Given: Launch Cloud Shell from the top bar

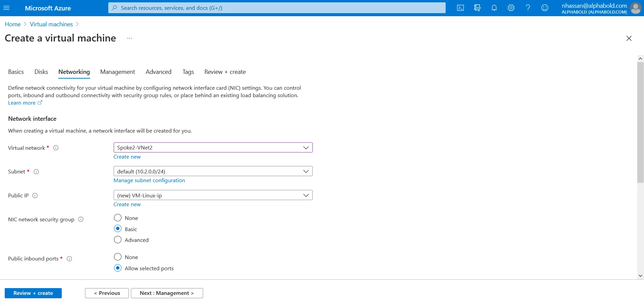Looking at the screenshot, I should 460,8.
